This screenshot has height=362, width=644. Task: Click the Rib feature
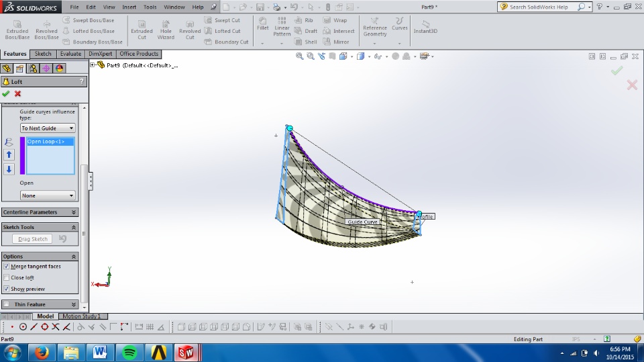coord(303,20)
